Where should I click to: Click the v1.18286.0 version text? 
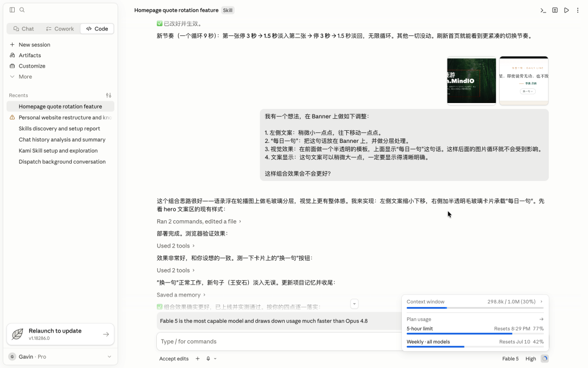click(x=39, y=339)
